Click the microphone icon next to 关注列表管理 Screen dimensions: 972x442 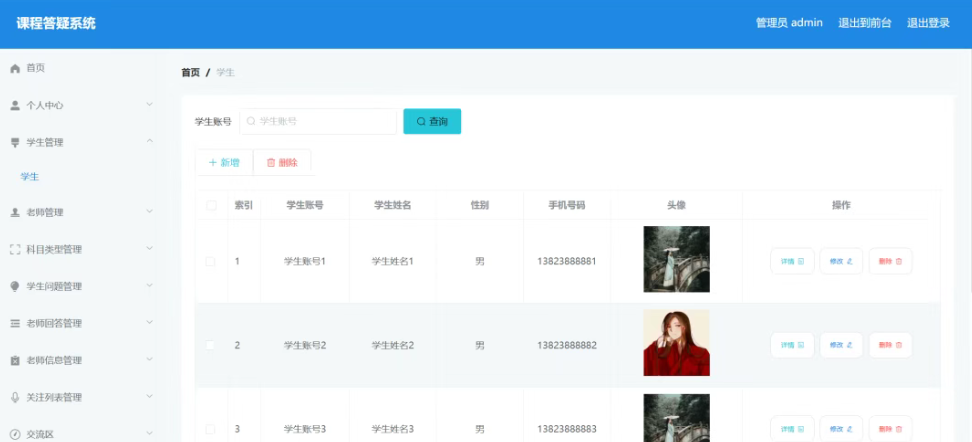15,397
